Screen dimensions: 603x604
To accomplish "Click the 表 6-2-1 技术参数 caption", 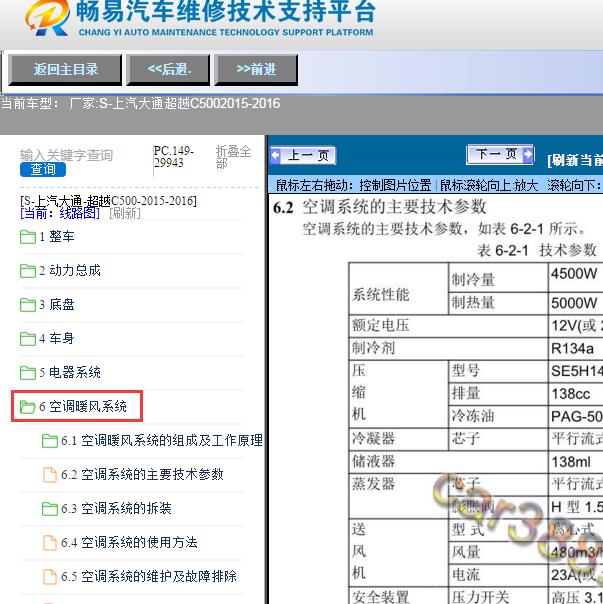I will [x=537, y=250].
